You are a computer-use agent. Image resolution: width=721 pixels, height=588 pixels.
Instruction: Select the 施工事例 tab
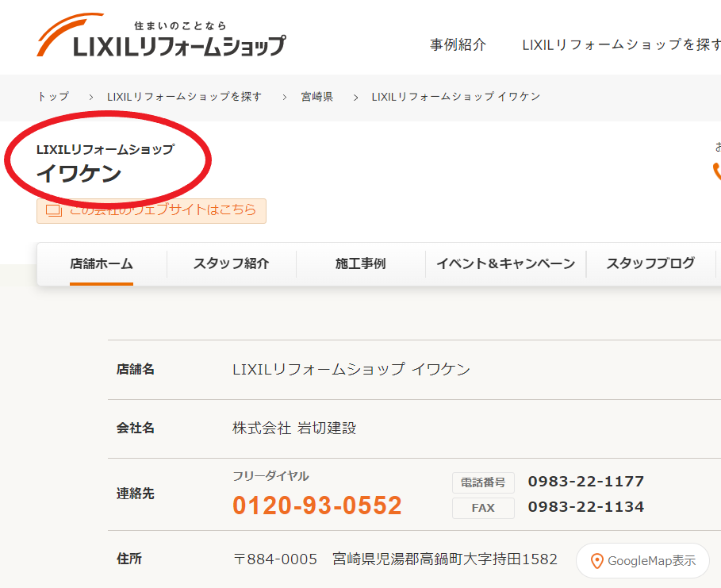pos(360,264)
